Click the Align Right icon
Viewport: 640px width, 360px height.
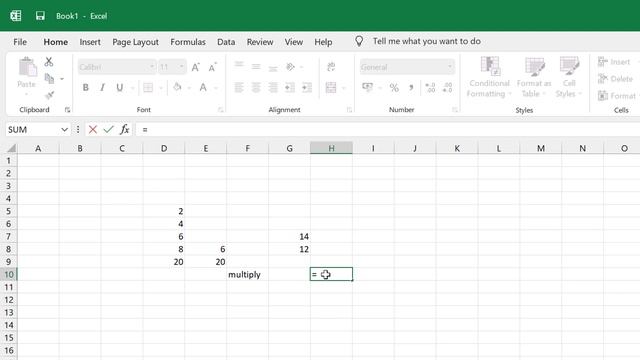(x=273, y=87)
